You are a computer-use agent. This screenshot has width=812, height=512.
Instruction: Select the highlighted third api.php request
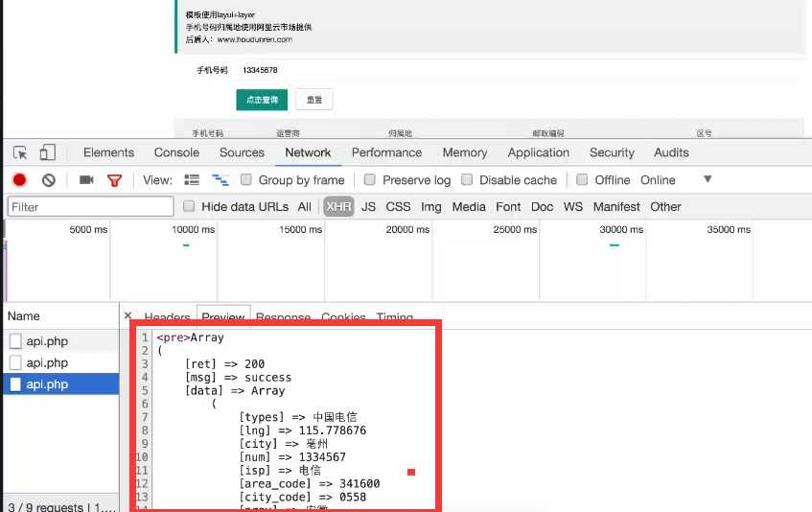coord(61,384)
